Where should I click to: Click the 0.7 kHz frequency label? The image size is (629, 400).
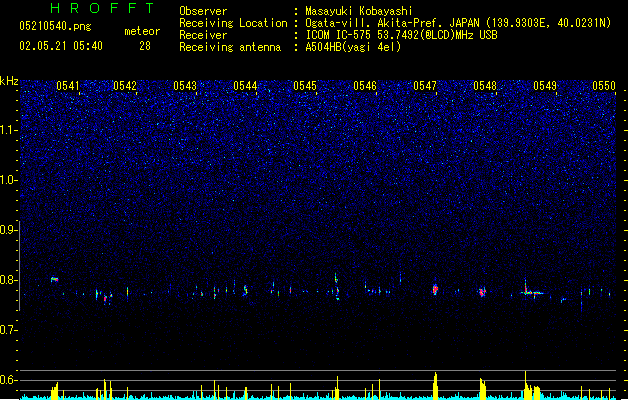click(x=9, y=330)
